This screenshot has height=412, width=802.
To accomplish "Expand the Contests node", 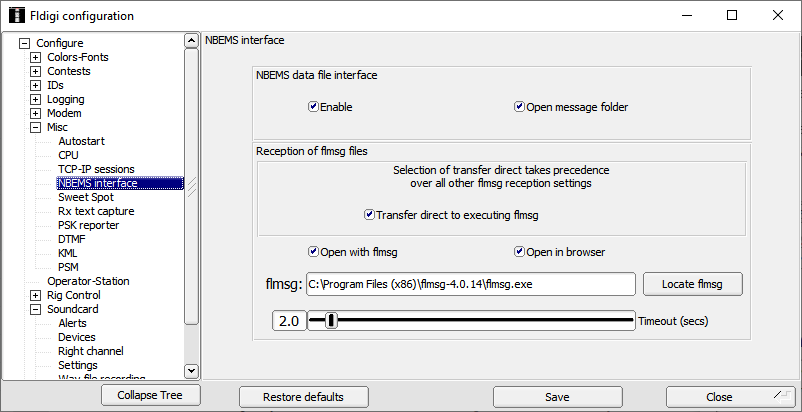I will click(35, 72).
